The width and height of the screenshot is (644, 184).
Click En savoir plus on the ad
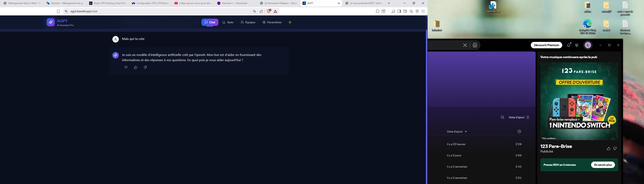click(603, 165)
